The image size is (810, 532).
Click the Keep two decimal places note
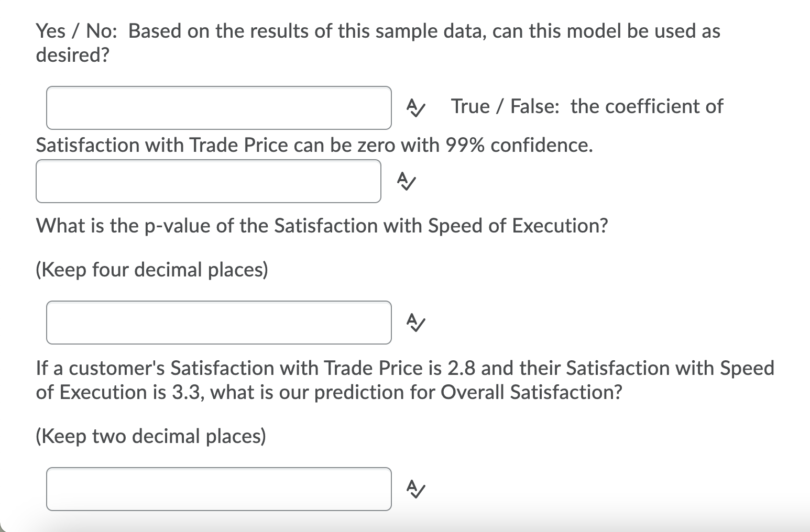[x=151, y=436]
